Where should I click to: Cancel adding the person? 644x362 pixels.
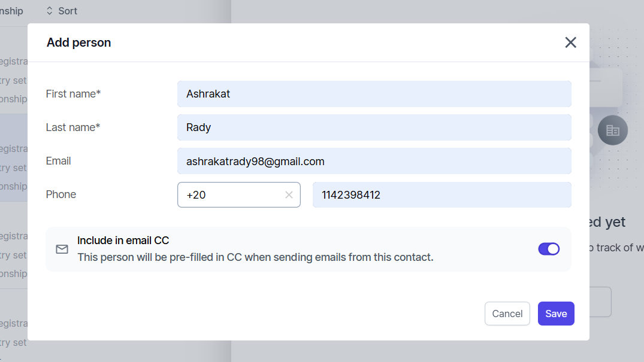click(507, 314)
